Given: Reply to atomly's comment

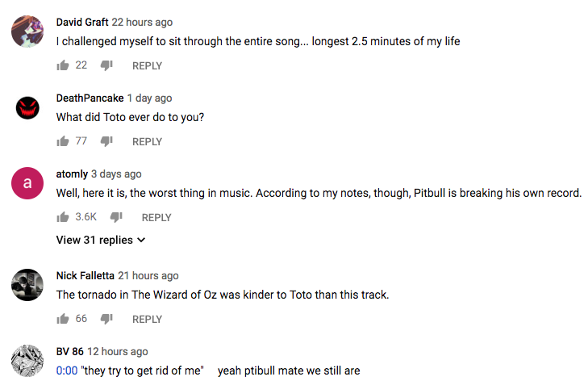Looking at the screenshot, I should (156, 217).
